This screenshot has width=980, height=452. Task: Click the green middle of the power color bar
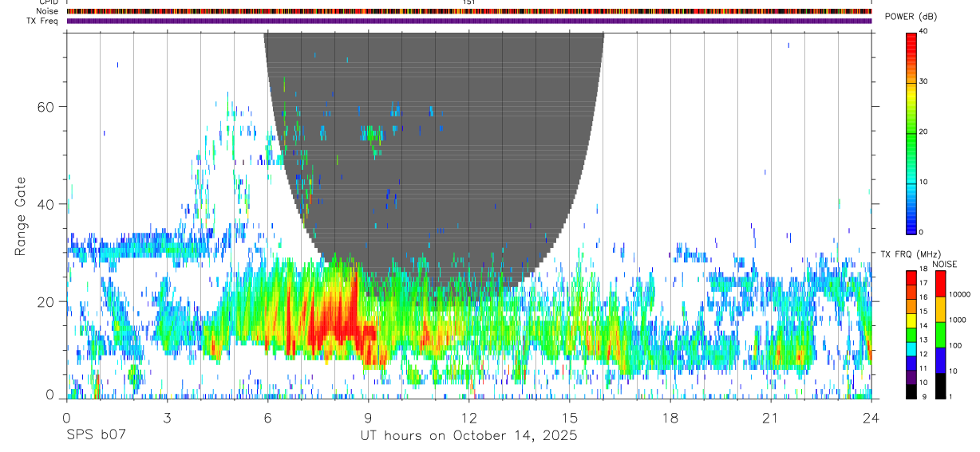pos(911,132)
